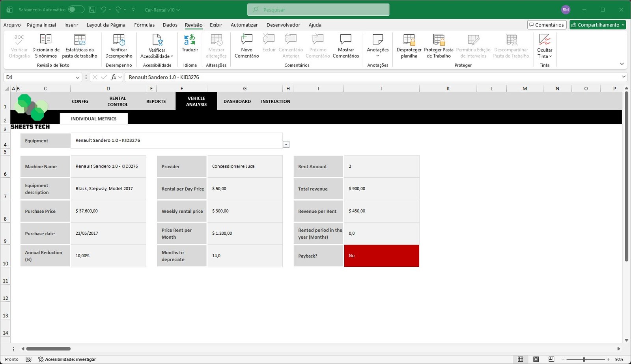Show all comments with Mostrar Comentários
This screenshot has width=631, height=364.
(x=345, y=45)
